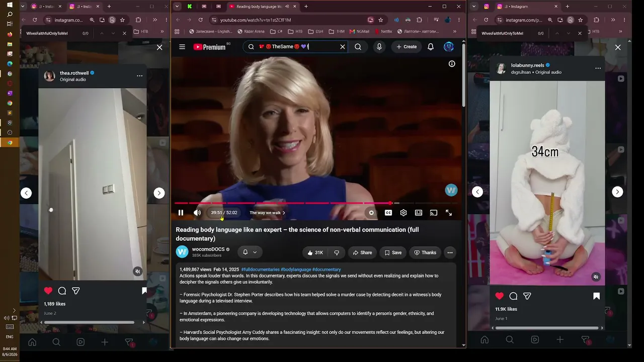Like the body language documentary (31K)
This screenshot has width=644, height=362.
pos(315,252)
